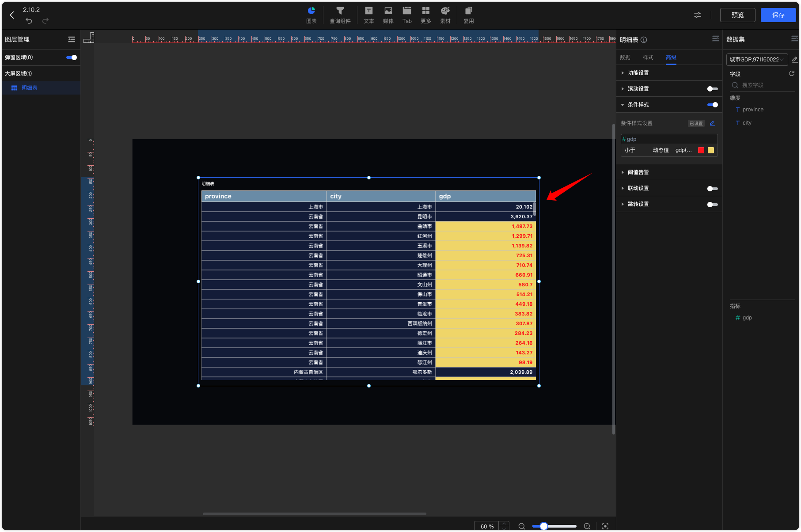Click the 昆明市 cell in the table
This screenshot has width=801, height=532.
pyautogui.click(x=381, y=217)
